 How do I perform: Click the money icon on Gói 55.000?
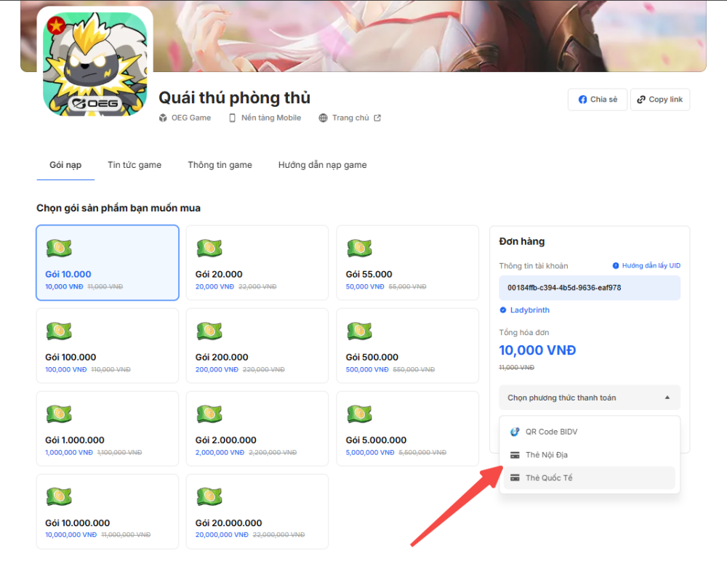(359, 249)
